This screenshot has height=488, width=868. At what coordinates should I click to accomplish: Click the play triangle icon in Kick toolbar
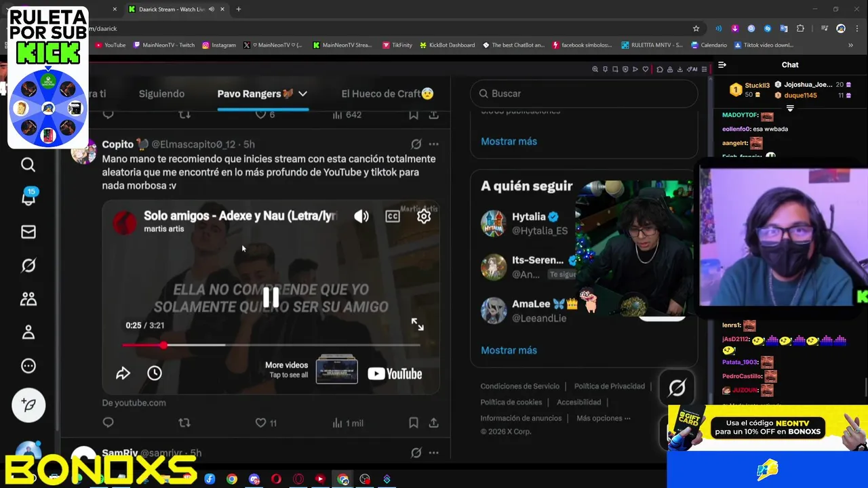[635, 69]
